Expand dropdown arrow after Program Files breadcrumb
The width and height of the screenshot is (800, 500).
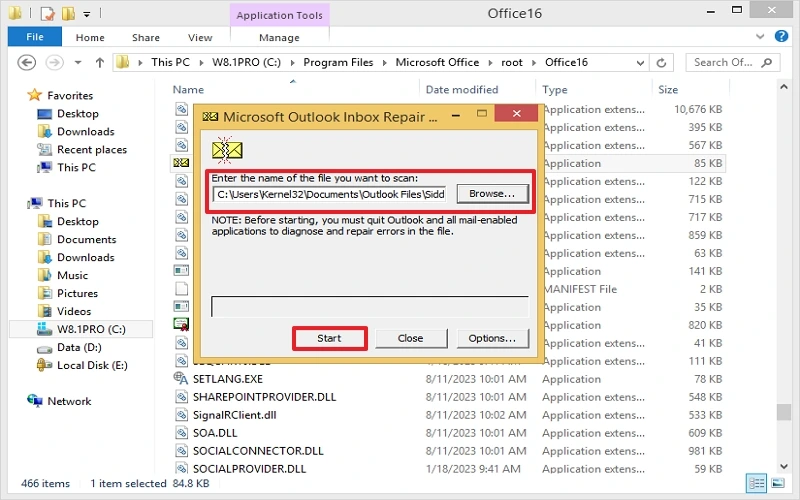click(384, 63)
